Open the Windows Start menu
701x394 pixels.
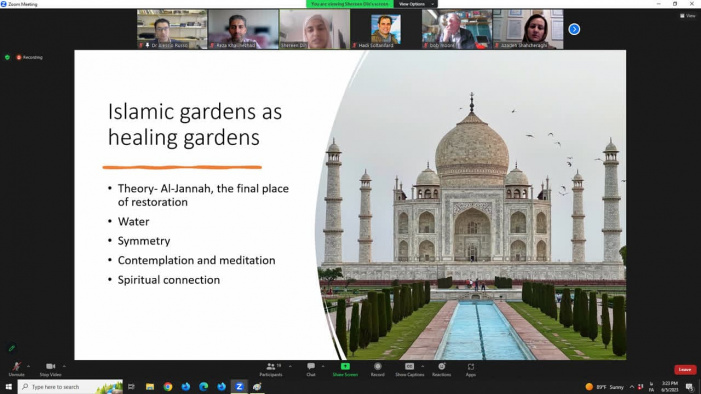8,386
